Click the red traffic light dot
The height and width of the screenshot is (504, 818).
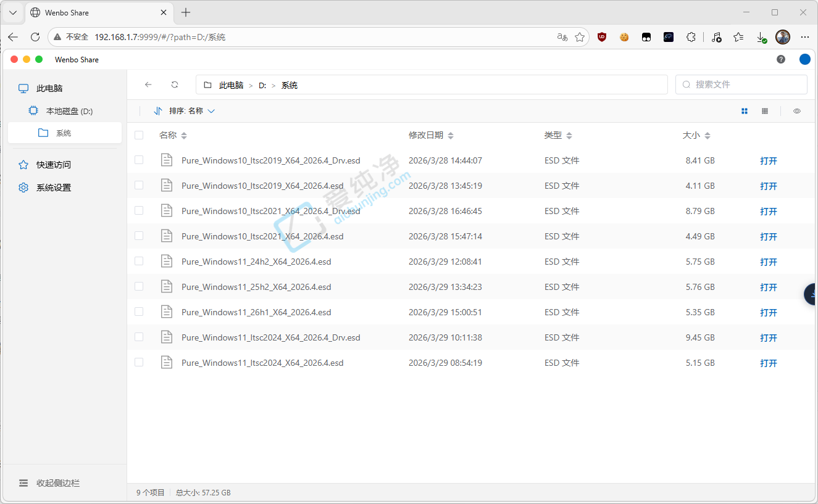[x=14, y=59]
